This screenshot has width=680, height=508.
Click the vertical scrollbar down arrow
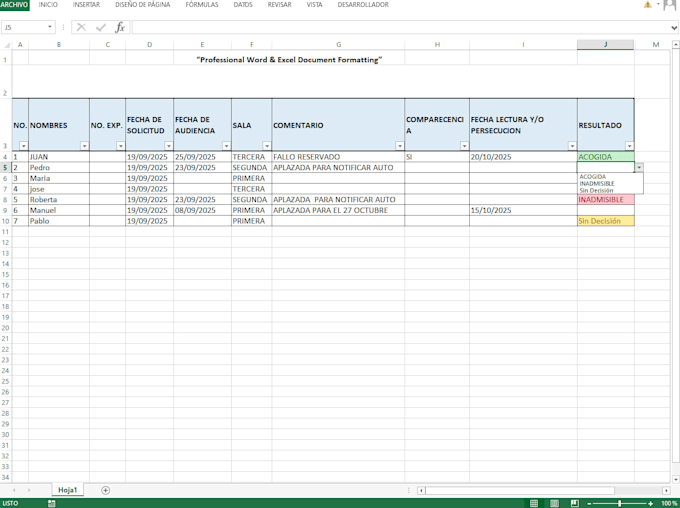(x=675, y=479)
